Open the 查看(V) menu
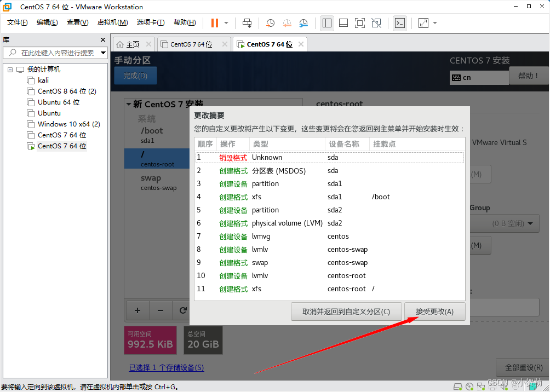 78,23
